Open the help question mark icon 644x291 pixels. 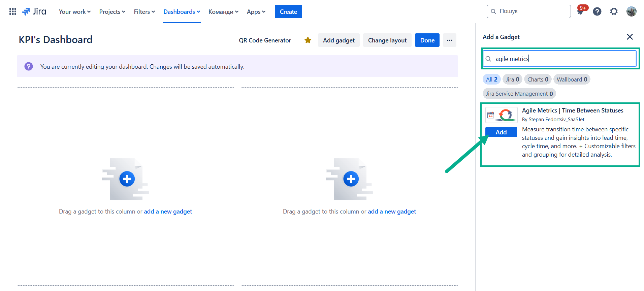pyautogui.click(x=597, y=11)
